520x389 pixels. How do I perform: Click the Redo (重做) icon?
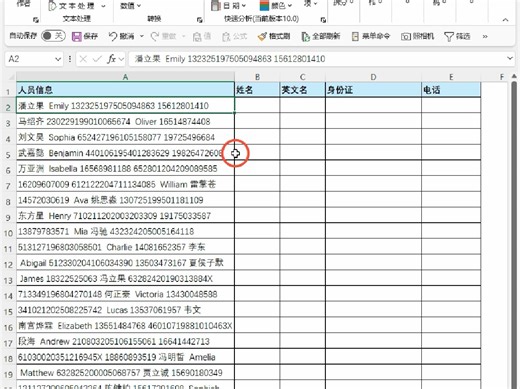[155, 36]
